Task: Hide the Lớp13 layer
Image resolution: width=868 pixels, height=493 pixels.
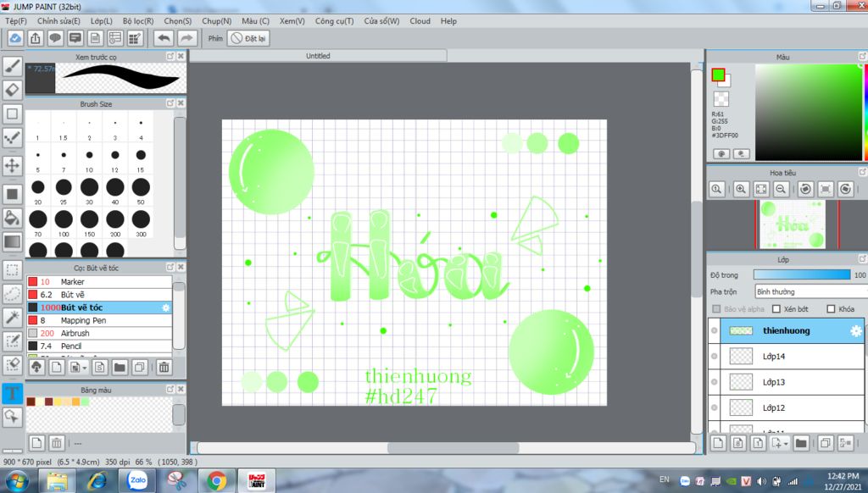Action: coord(714,382)
